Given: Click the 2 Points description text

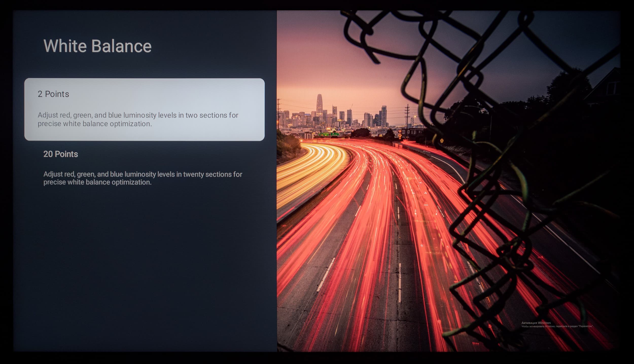Looking at the screenshot, I should pyautogui.click(x=138, y=119).
